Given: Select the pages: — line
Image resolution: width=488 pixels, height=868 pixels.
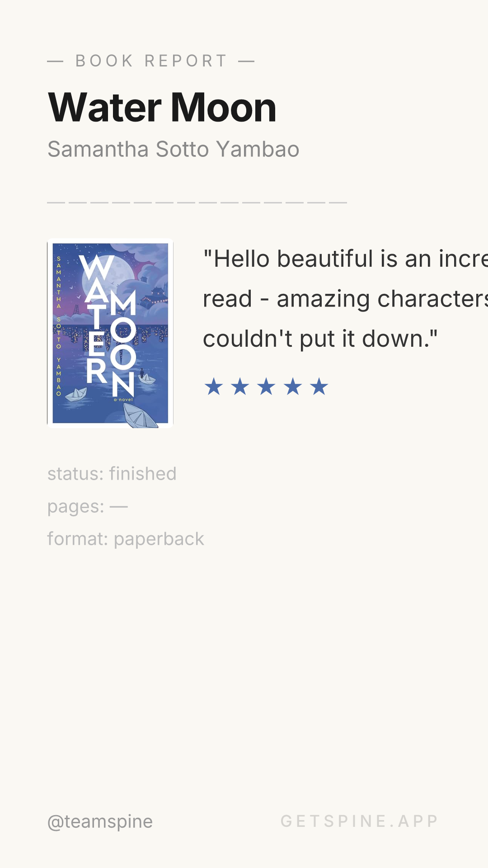Looking at the screenshot, I should coord(88,507).
